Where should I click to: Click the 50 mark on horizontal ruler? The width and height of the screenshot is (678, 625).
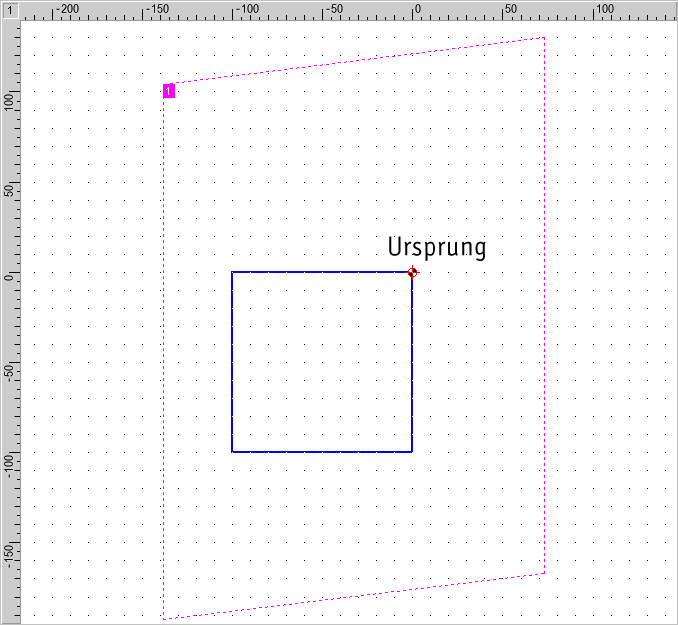coord(510,9)
